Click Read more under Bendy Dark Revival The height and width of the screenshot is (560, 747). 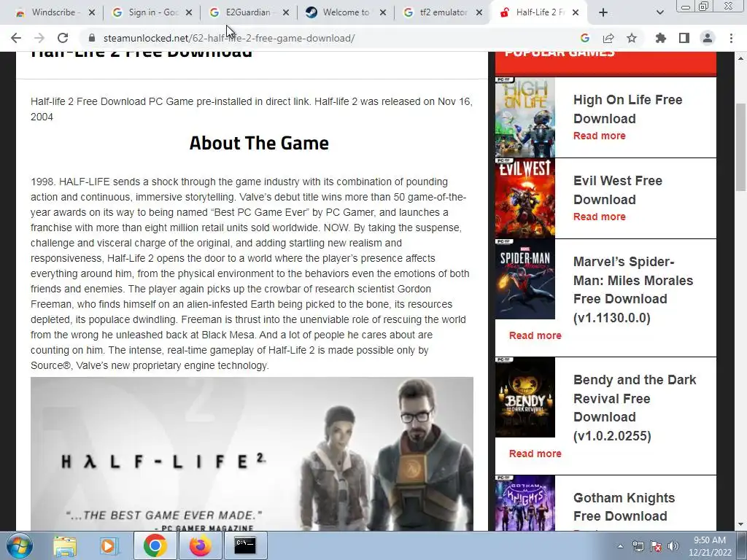tap(535, 454)
